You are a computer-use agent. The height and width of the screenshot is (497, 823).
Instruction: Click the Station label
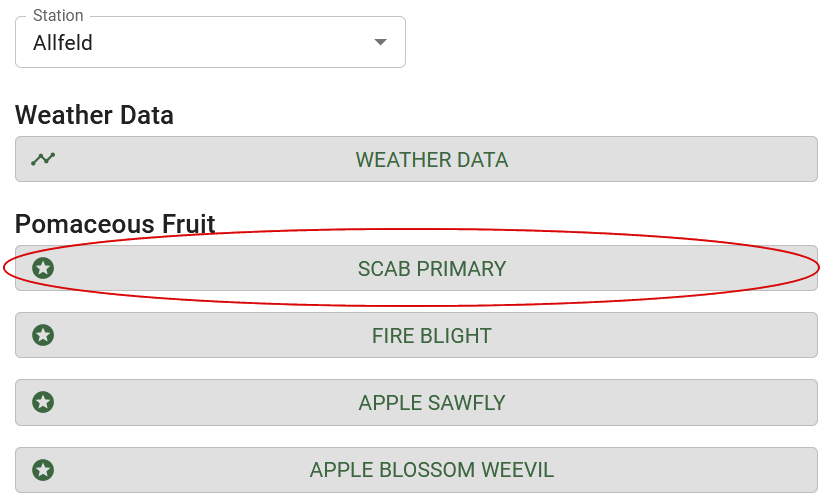58,15
